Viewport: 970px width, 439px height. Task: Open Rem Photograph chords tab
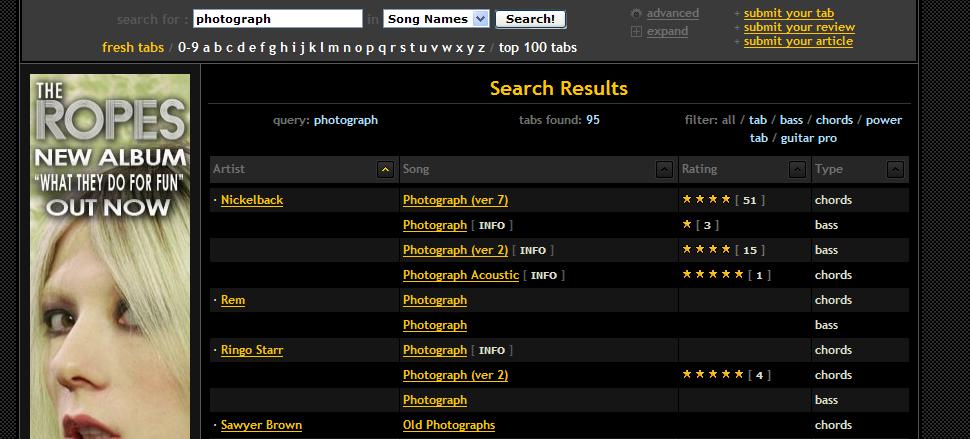(x=435, y=300)
